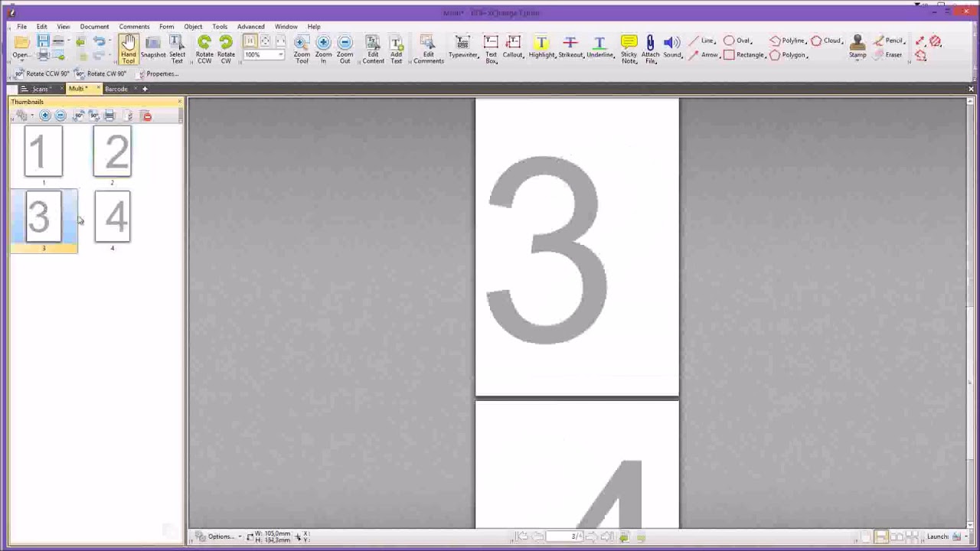The height and width of the screenshot is (551, 980).
Task: Open the Advanced menu
Action: click(250, 26)
